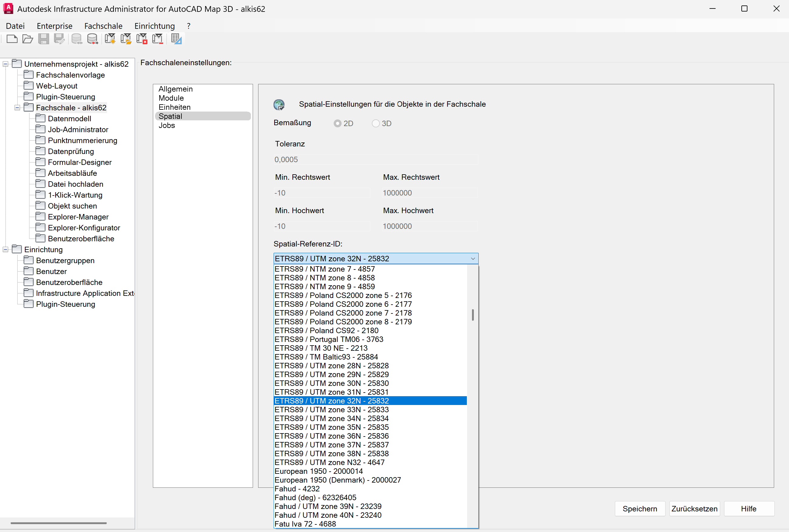Open the Enterprise menu

click(54, 26)
